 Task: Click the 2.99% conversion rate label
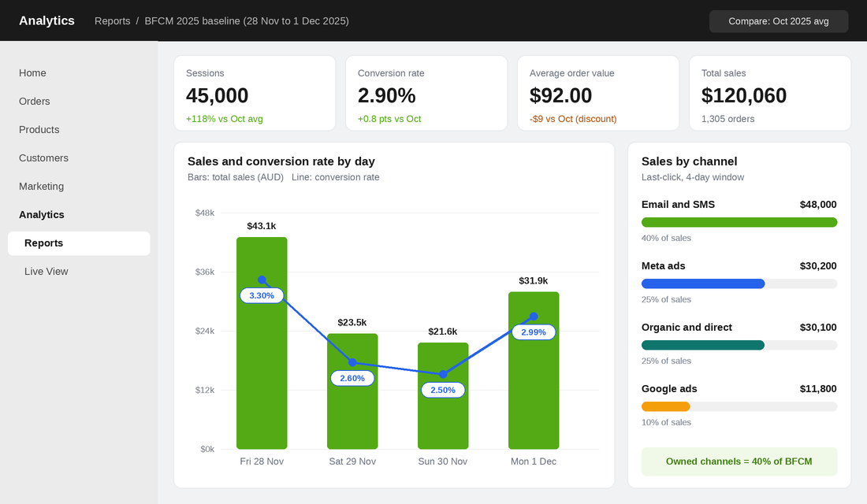coord(534,332)
